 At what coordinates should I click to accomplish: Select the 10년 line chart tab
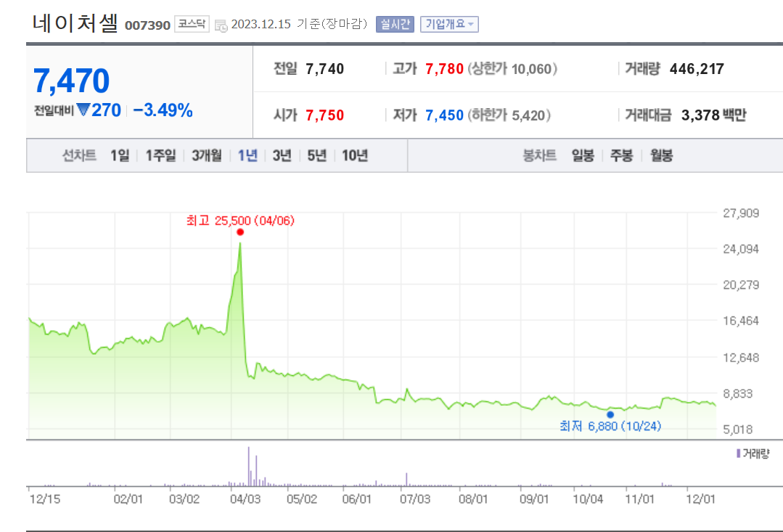click(x=355, y=155)
